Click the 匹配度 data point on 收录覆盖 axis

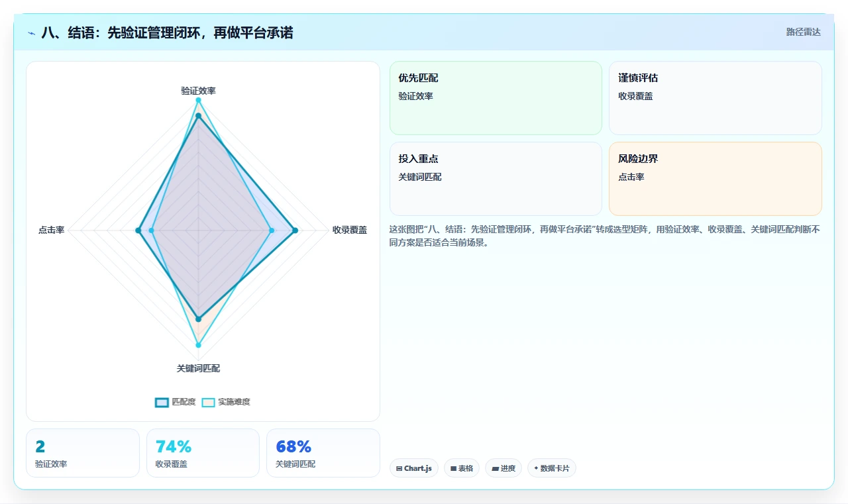pyautogui.click(x=295, y=230)
